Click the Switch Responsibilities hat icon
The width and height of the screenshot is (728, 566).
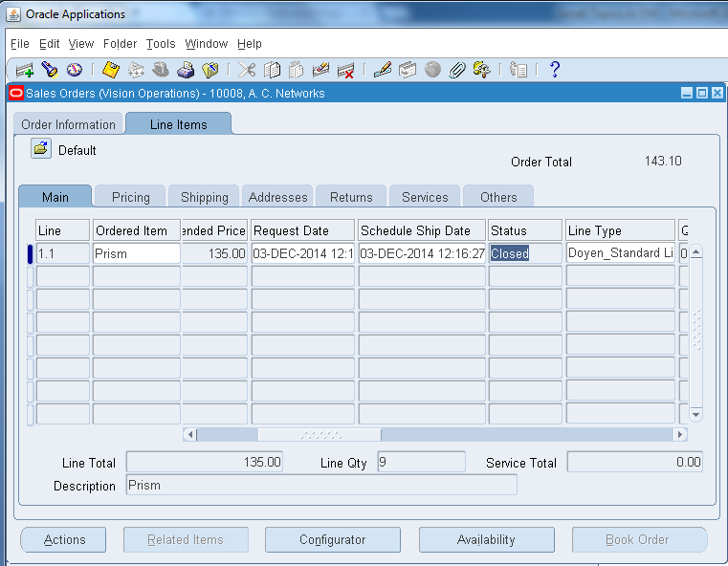tap(161, 70)
